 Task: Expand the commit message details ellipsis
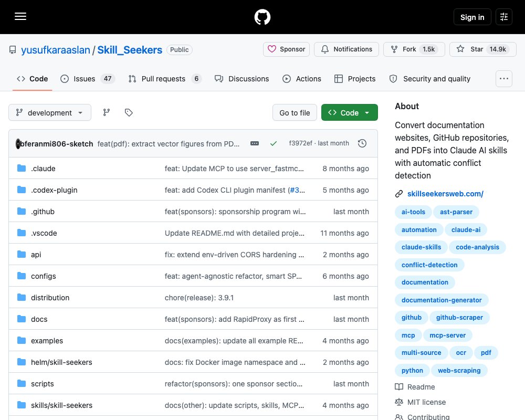click(x=255, y=143)
